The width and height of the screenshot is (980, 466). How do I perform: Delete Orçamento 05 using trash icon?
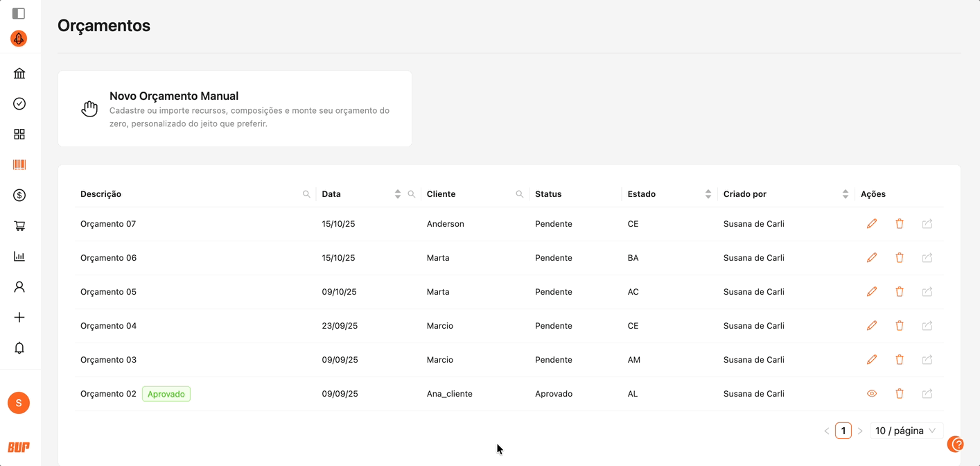tap(900, 292)
